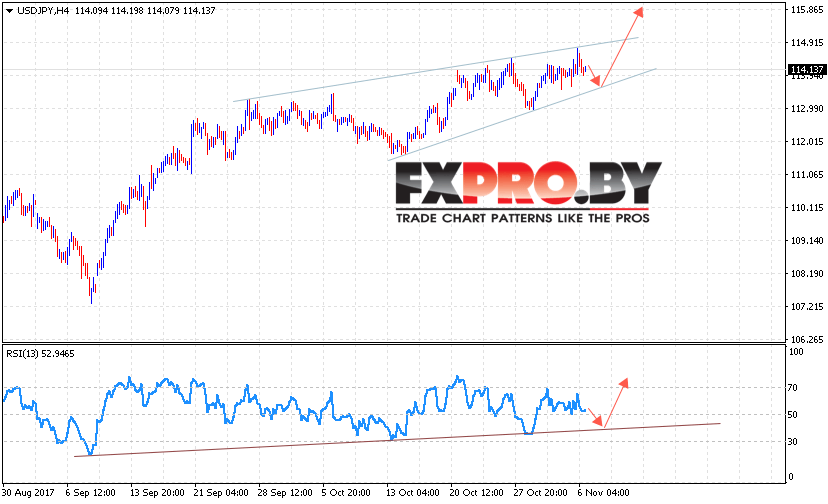This screenshot has width=828, height=504.
Task: Click the 20 Oct 12:00 time label
Action: 476,492
